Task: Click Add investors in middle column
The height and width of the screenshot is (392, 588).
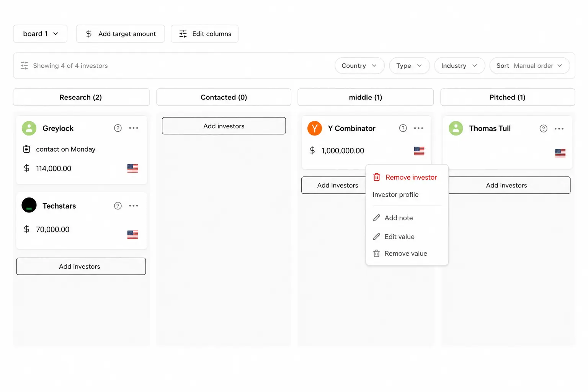Action: coord(334,185)
